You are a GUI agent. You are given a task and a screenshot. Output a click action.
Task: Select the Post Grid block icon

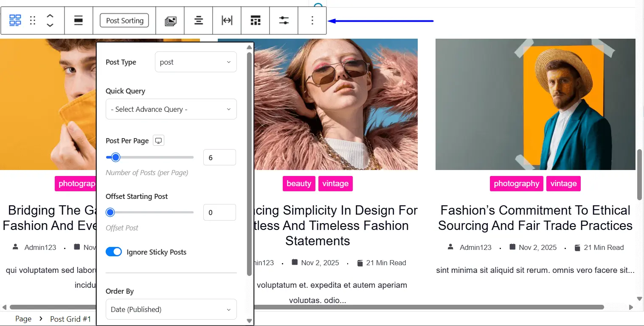(x=15, y=20)
